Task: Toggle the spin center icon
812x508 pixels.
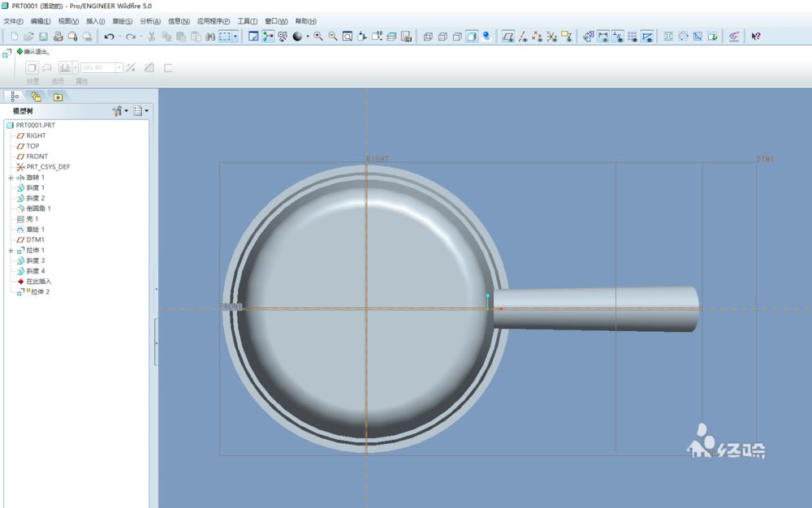Action: click(268, 37)
